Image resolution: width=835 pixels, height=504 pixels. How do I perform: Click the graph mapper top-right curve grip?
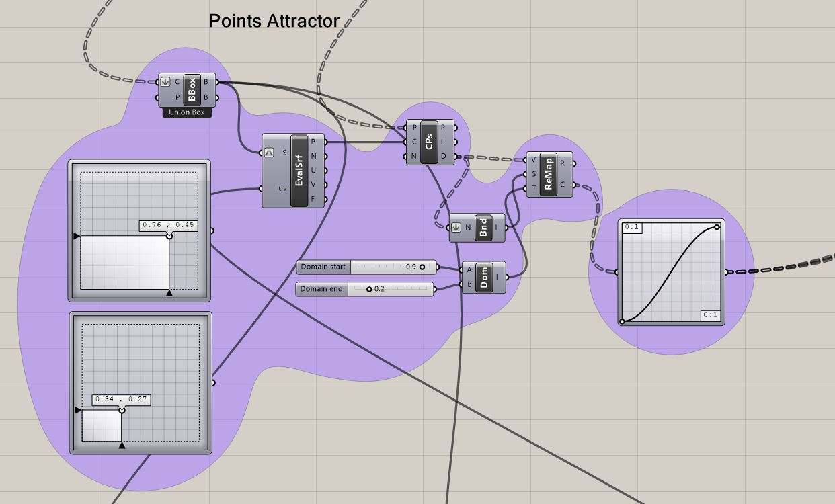tap(717, 227)
